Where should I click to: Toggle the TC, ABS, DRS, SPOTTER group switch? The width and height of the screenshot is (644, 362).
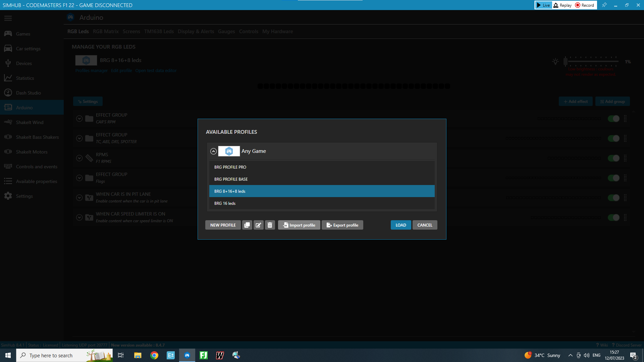[613, 138]
